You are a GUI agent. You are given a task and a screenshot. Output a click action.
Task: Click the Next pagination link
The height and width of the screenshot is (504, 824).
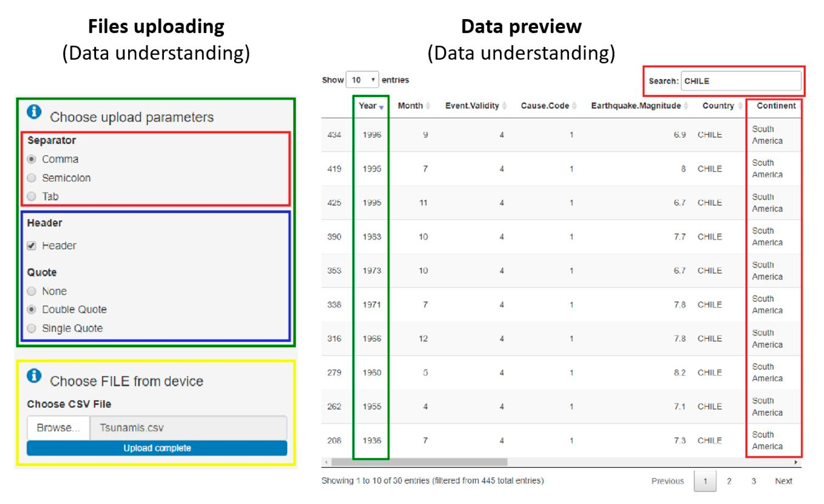coord(783,481)
